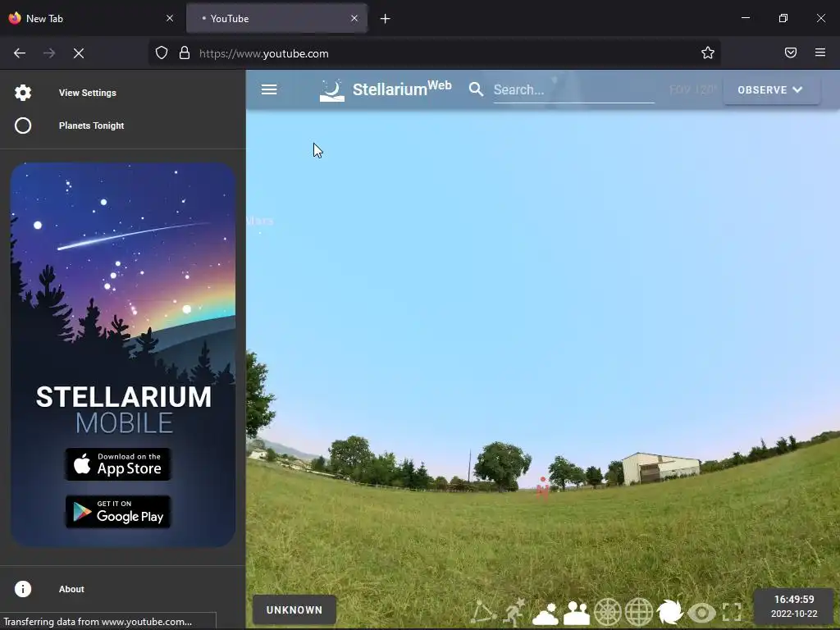Open the Firefox application menu

pyautogui.click(x=820, y=52)
